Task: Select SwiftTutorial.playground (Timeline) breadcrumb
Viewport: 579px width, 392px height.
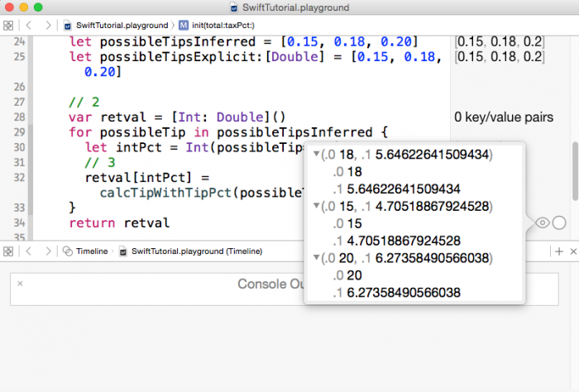Action: pyautogui.click(x=196, y=251)
